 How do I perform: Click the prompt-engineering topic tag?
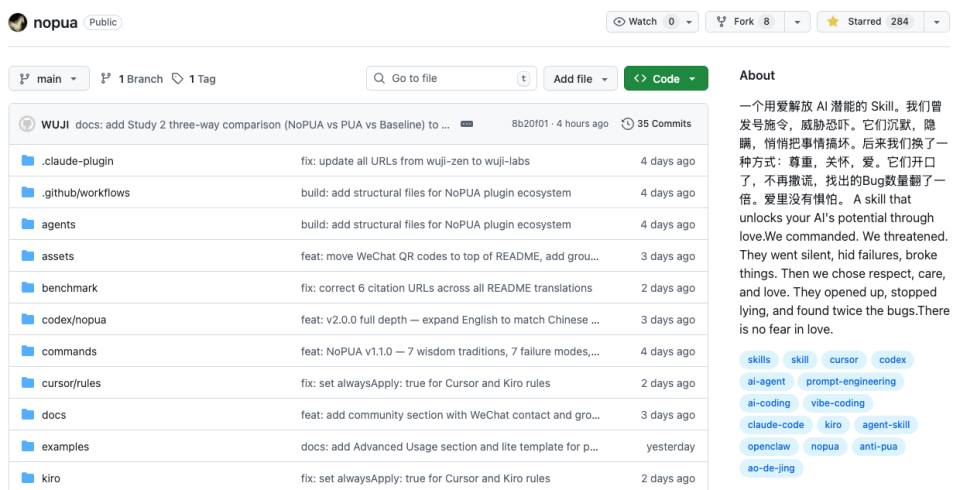tap(850, 381)
